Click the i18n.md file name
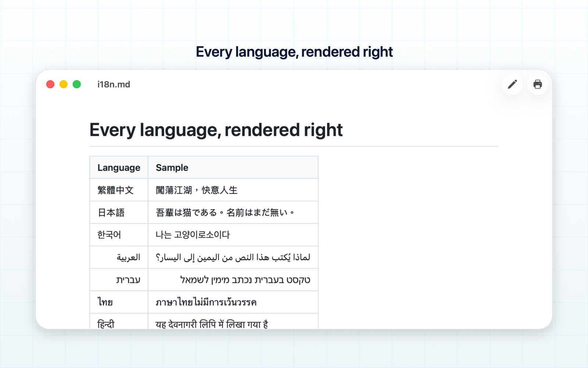 pyautogui.click(x=114, y=84)
